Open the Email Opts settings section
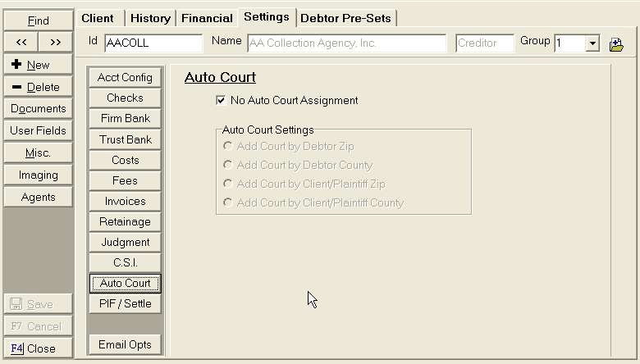 [x=126, y=344]
